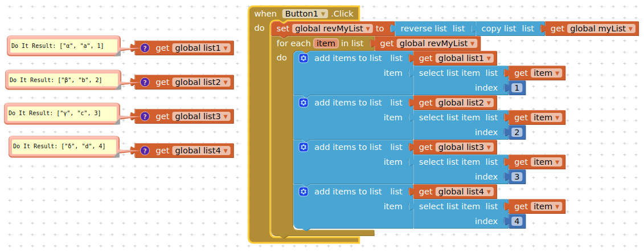644x252 pixels.
Task: Open get global list1 dropdown inside add items block
Action: pyautogui.click(x=465, y=58)
